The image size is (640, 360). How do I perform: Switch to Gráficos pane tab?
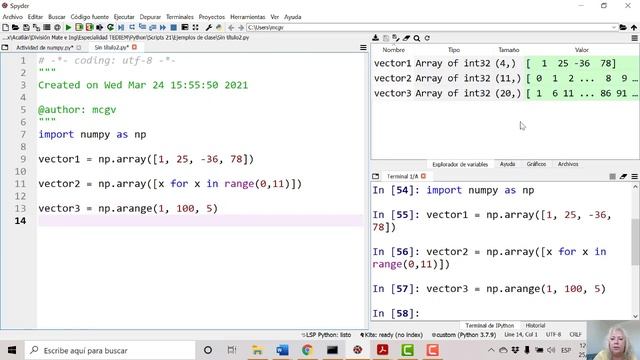coord(536,164)
